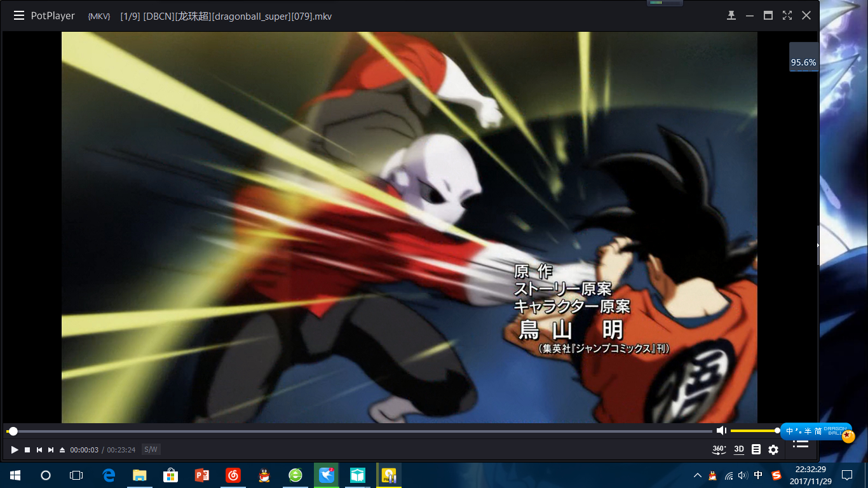
Task: Set volume on the yellow volume slider
Action: 754,431
